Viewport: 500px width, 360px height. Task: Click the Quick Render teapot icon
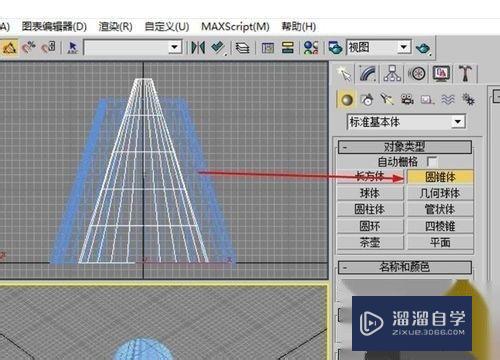(x=423, y=48)
